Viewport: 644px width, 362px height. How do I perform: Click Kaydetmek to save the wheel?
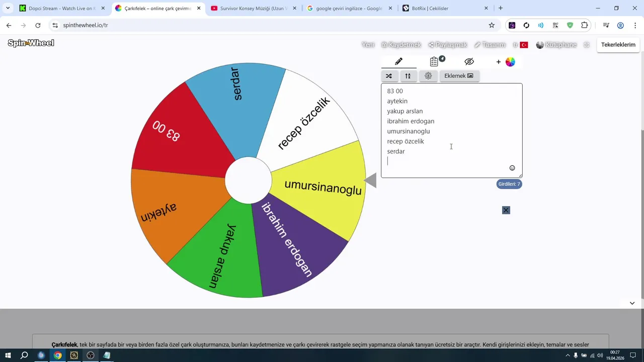point(401,45)
